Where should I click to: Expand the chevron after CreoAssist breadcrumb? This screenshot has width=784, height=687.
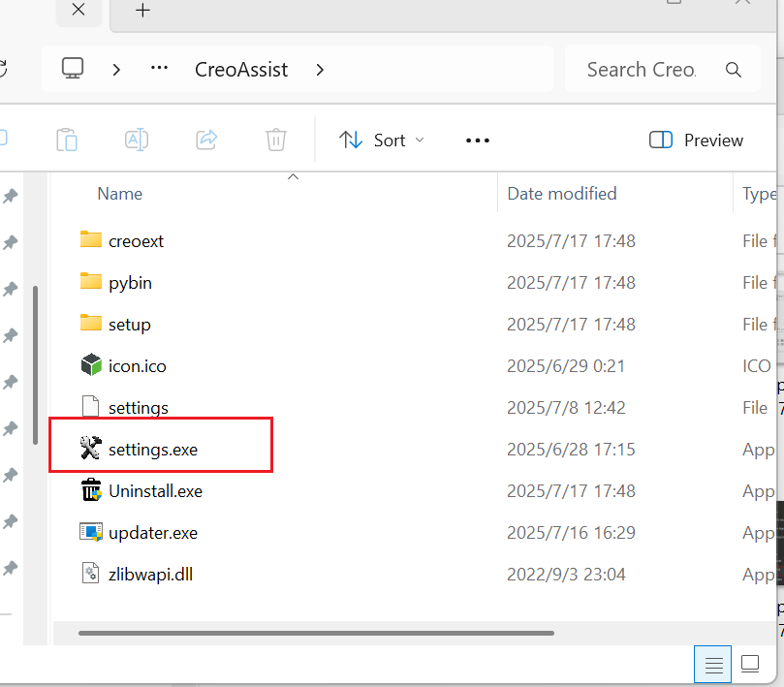(x=320, y=70)
